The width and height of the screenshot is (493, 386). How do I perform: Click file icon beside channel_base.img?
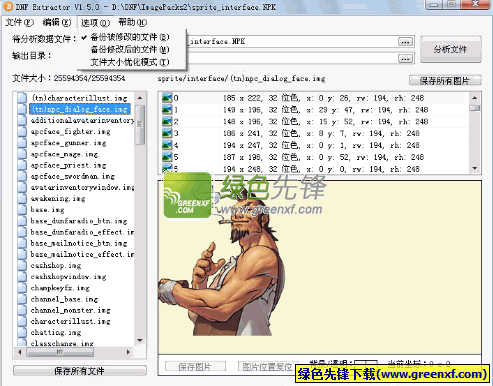tap(22, 299)
